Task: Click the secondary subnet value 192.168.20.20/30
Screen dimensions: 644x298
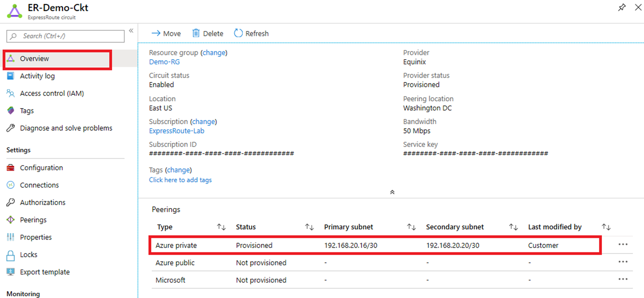Action: (x=453, y=245)
